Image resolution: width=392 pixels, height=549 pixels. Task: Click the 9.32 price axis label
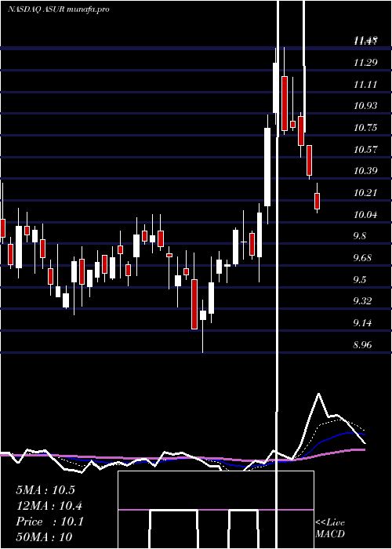(x=362, y=301)
